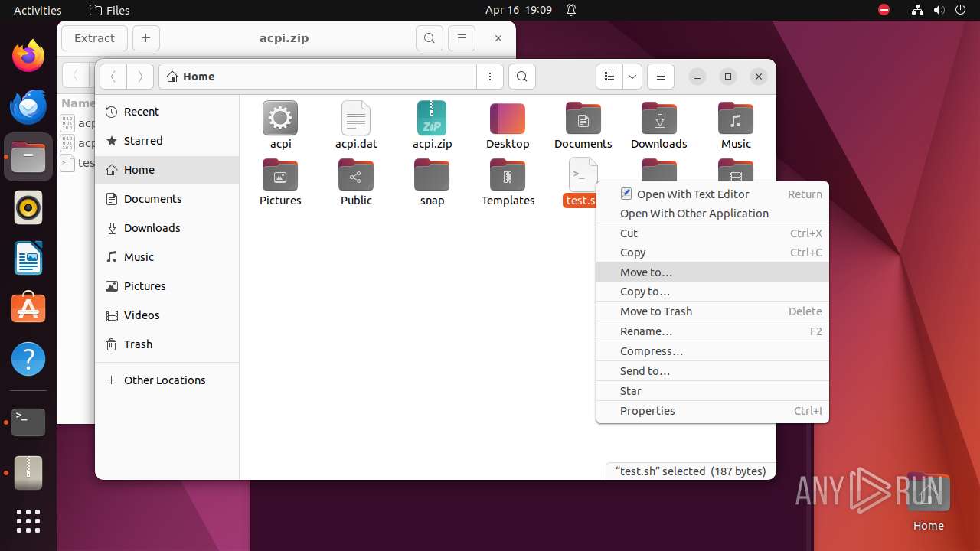Open LibreOffice Writer from the dock
Image resolution: width=980 pixels, height=551 pixels.
click(28, 258)
